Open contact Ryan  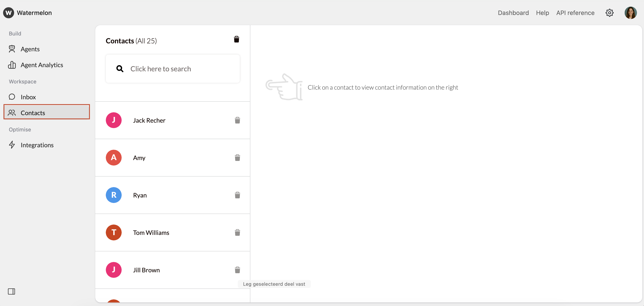(x=173, y=195)
